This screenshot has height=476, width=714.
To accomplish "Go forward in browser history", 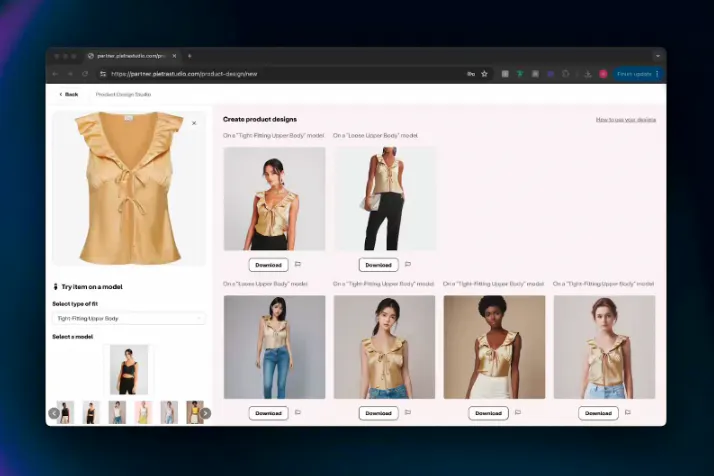I will pos(70,74).
